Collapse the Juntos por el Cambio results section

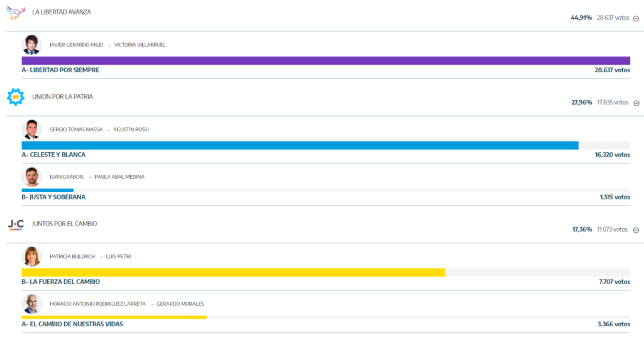point(636,230)
